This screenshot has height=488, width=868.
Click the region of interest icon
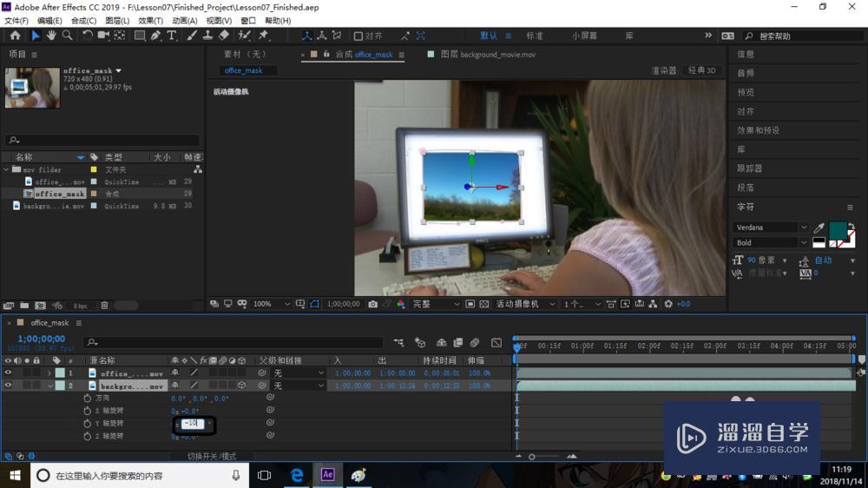(x=470, y=304)
